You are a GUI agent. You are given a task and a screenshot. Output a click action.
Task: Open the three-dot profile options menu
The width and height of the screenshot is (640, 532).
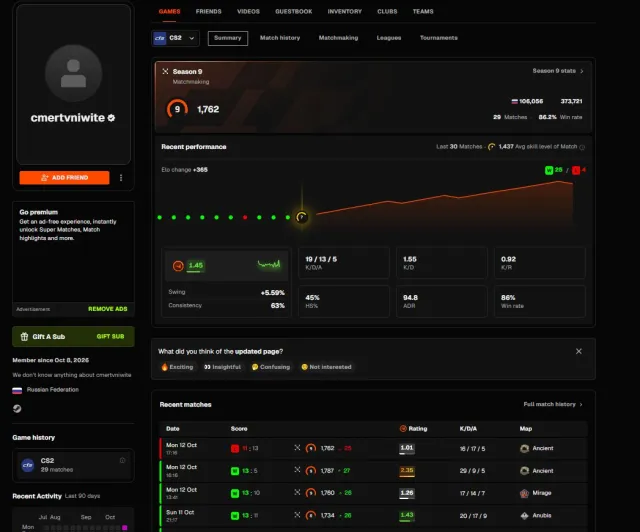point(121,178)
